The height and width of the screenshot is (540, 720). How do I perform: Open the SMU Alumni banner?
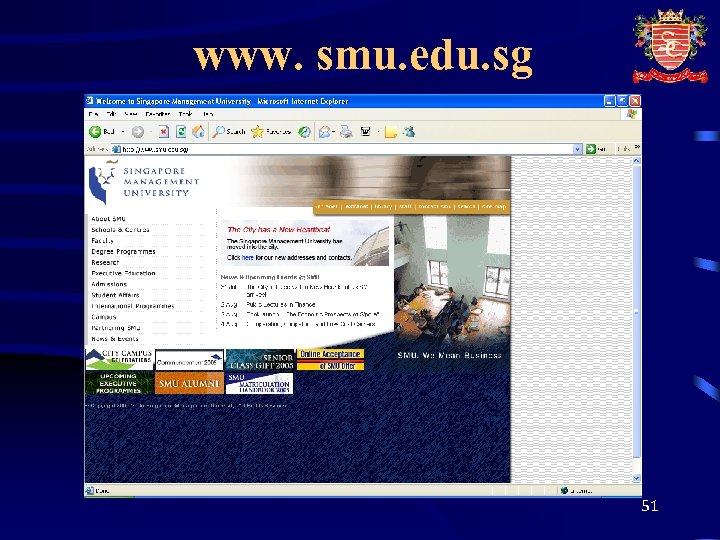(189, 383)
